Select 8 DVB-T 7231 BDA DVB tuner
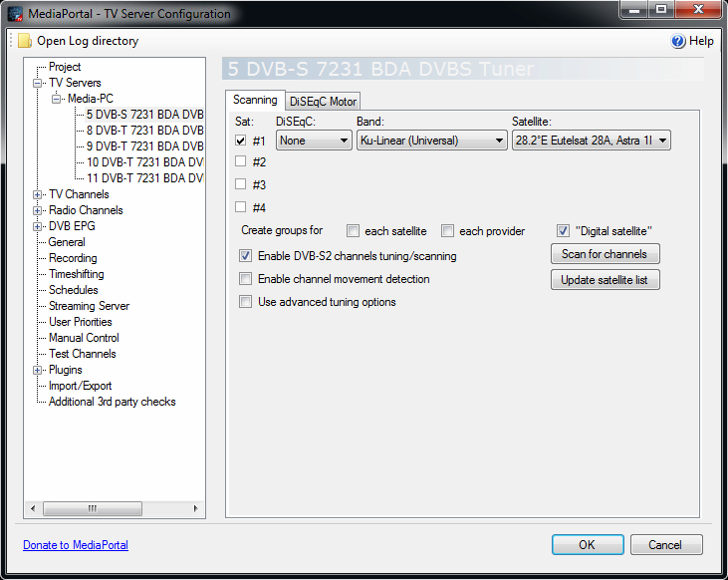Screen dimensions: 728x580 tap(144, 131)
